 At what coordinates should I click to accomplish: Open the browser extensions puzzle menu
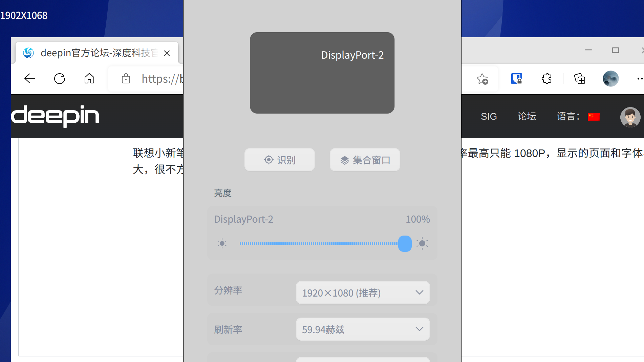(x=546, y=79)
